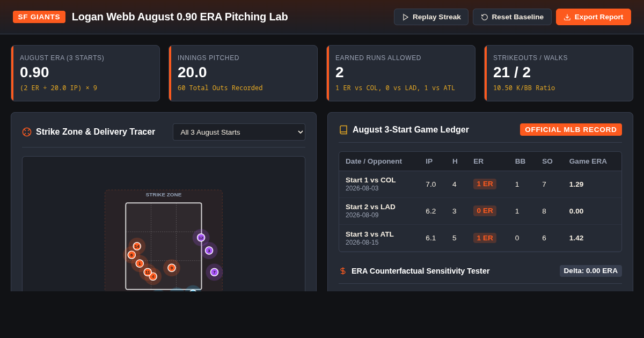Click the 10.50 K/BB Ratio text

tap(524, 88)
